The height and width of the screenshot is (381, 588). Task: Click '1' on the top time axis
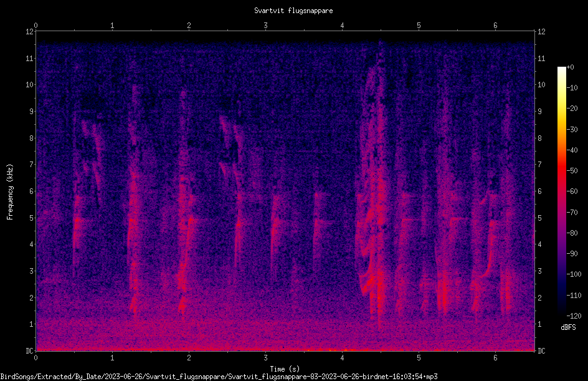pos(112,26)
